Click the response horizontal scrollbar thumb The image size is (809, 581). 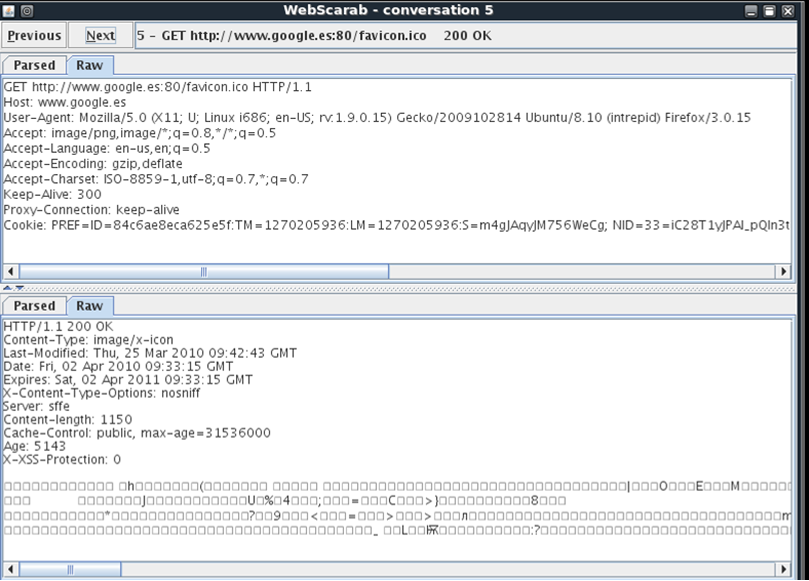[70, 569]
